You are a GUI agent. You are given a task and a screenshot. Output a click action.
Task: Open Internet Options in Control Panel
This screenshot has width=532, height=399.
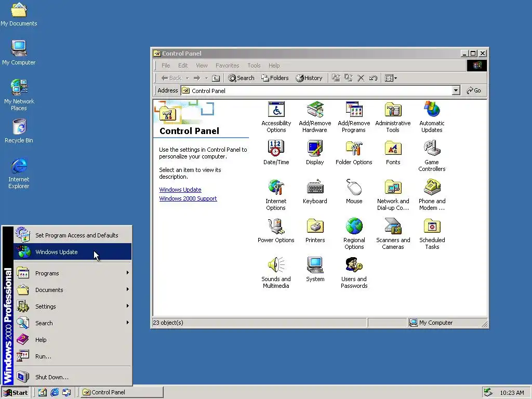click(276, 195)
